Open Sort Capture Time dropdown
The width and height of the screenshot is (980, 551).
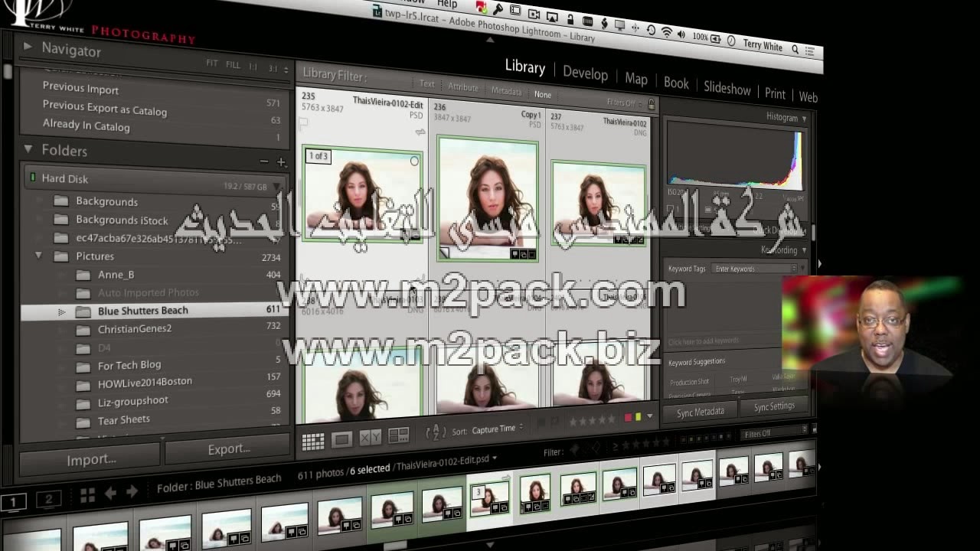coord(496,430)
